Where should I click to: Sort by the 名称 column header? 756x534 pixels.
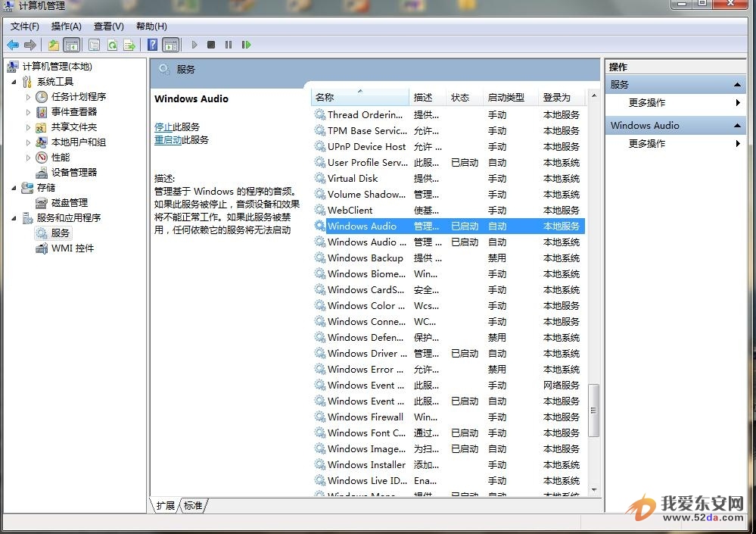pos(360,98)
